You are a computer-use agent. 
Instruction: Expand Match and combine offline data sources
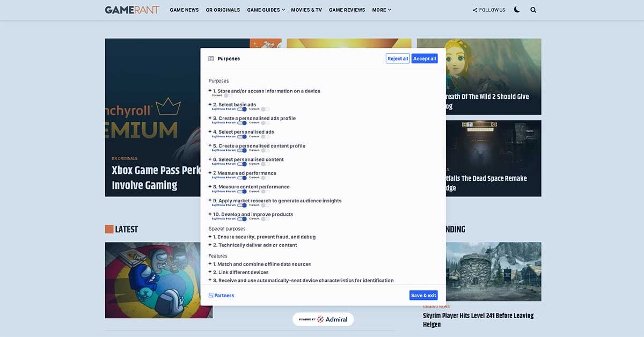pyautogui.click(x=210, y=264)
